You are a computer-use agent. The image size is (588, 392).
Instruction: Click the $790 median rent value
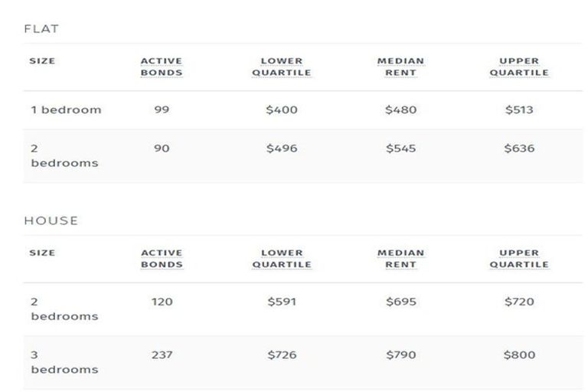(401, 354)
